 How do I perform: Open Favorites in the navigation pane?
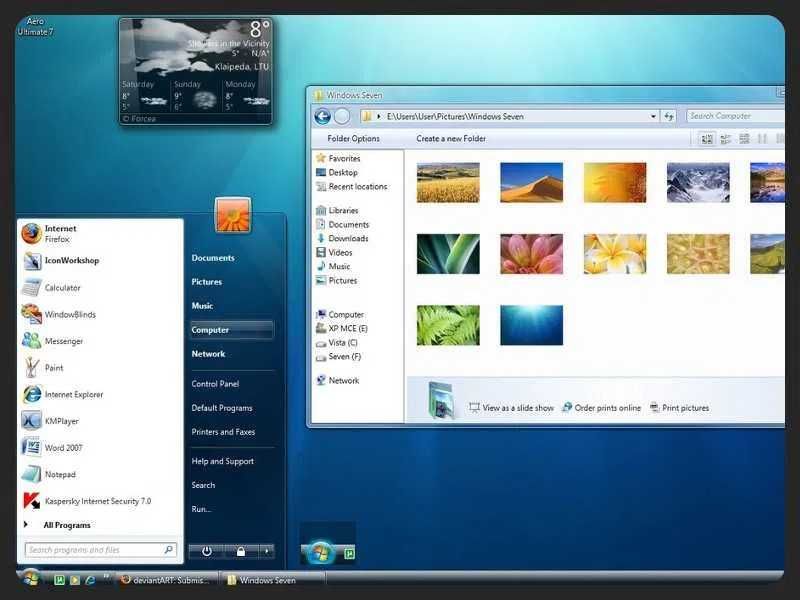pyautogui.click(x=338, y=158)
